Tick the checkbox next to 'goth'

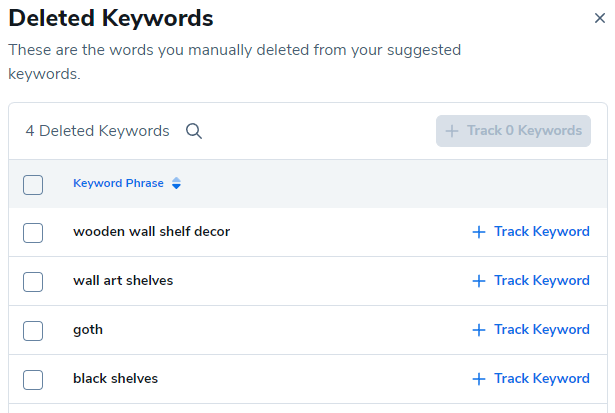pos(33,330)
